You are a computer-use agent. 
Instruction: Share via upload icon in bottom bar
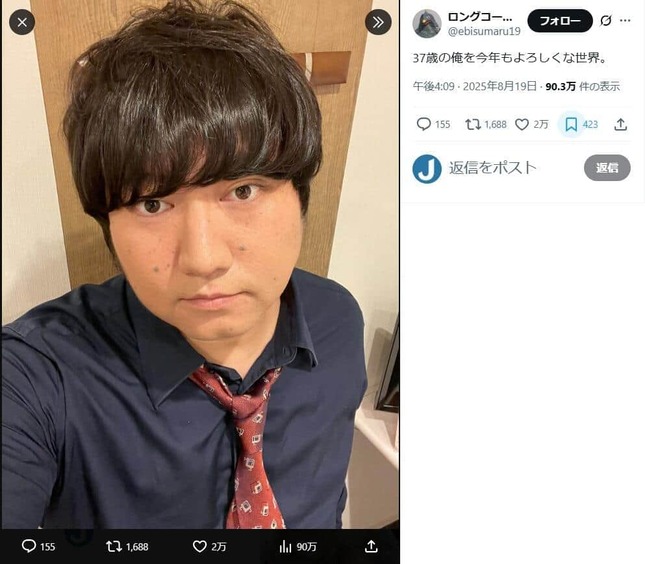point(371,546)
